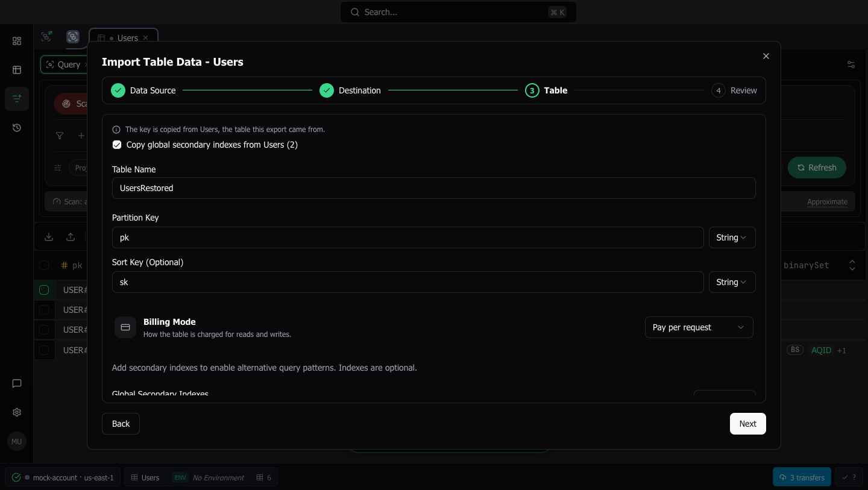
Task: Go to the Review step
Action: tap(734, 90)
